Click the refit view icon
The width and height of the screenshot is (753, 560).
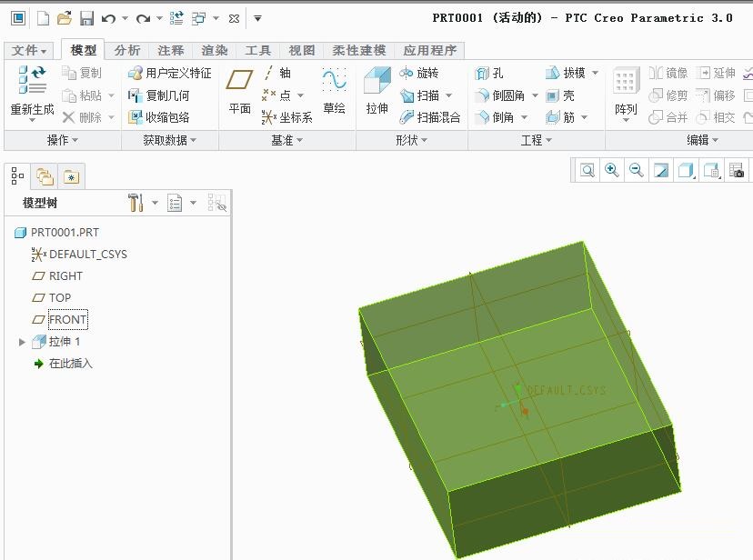coord(587,170)
